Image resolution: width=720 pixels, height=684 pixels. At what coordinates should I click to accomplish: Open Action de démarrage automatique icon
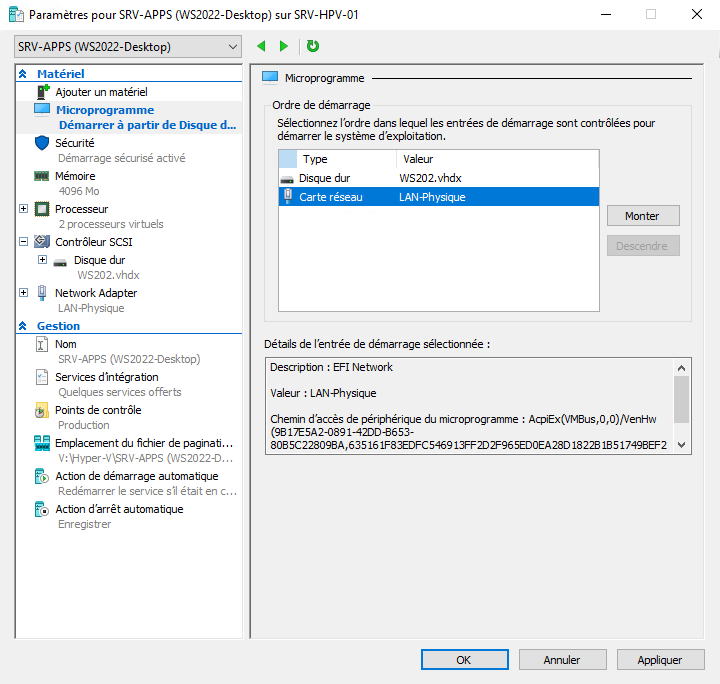[x=42, y=476]
